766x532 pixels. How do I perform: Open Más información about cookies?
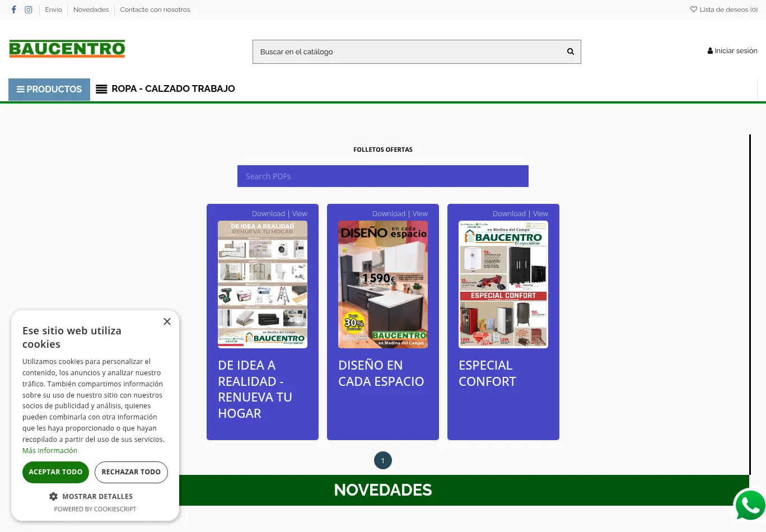49,450
